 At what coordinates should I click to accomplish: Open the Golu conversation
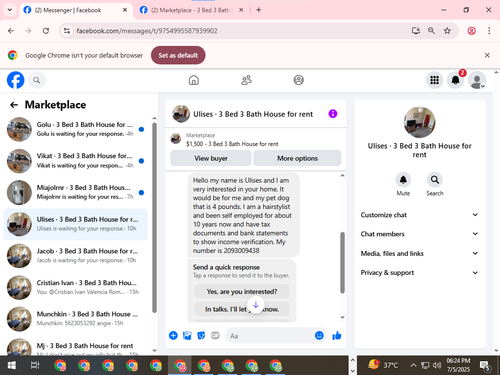pyautogui.click(x=75, y=129)
